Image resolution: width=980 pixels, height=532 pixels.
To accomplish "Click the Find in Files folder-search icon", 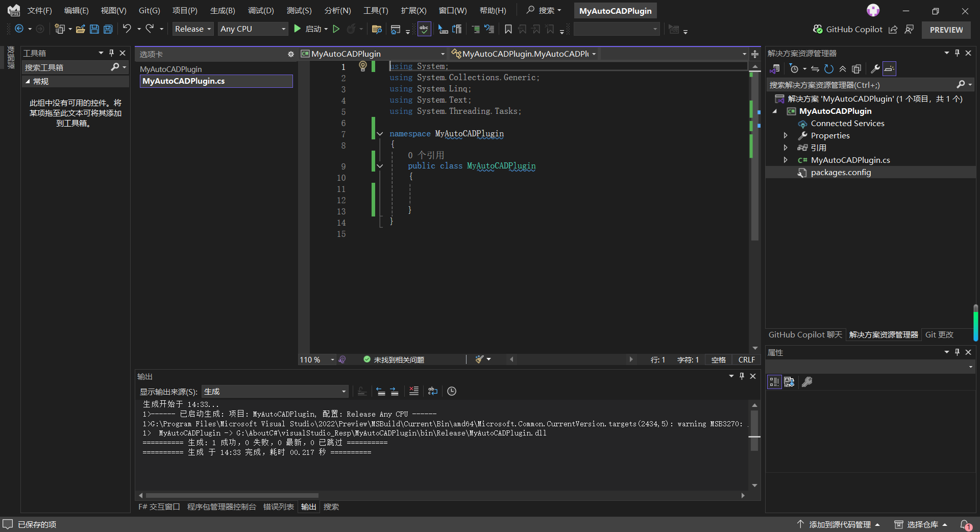I will (x=377, y=29).
